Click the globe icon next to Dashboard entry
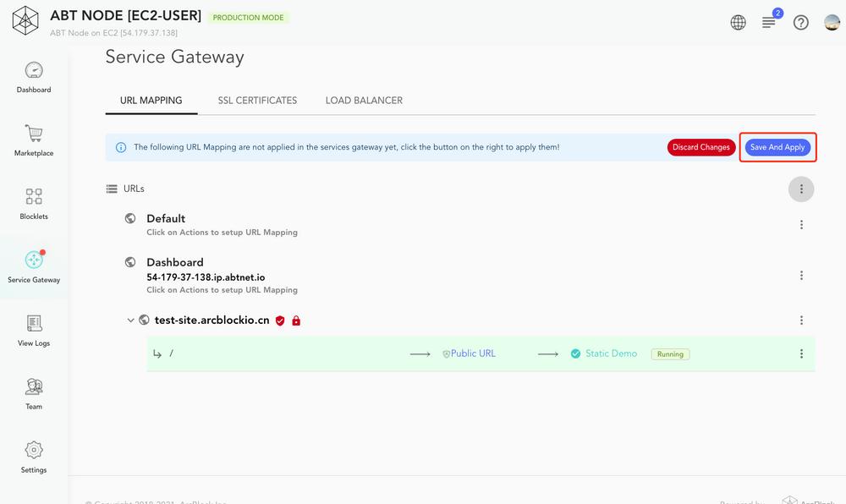Screen dimensions: 846x504 point(130,262)
